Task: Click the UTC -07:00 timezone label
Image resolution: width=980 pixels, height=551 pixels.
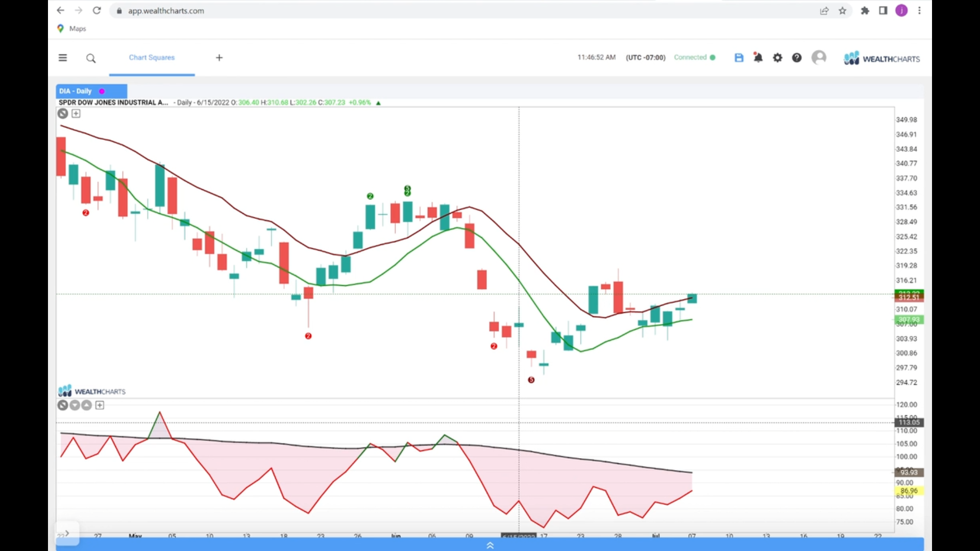Action: (646, 58)
